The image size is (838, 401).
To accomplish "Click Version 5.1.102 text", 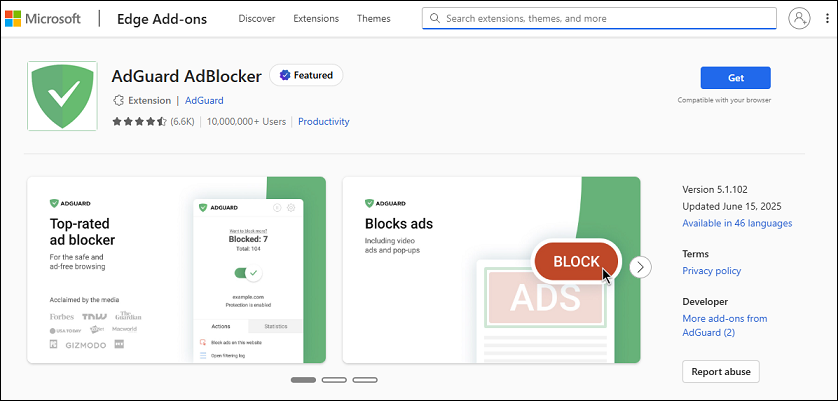I will coord(715,189).
